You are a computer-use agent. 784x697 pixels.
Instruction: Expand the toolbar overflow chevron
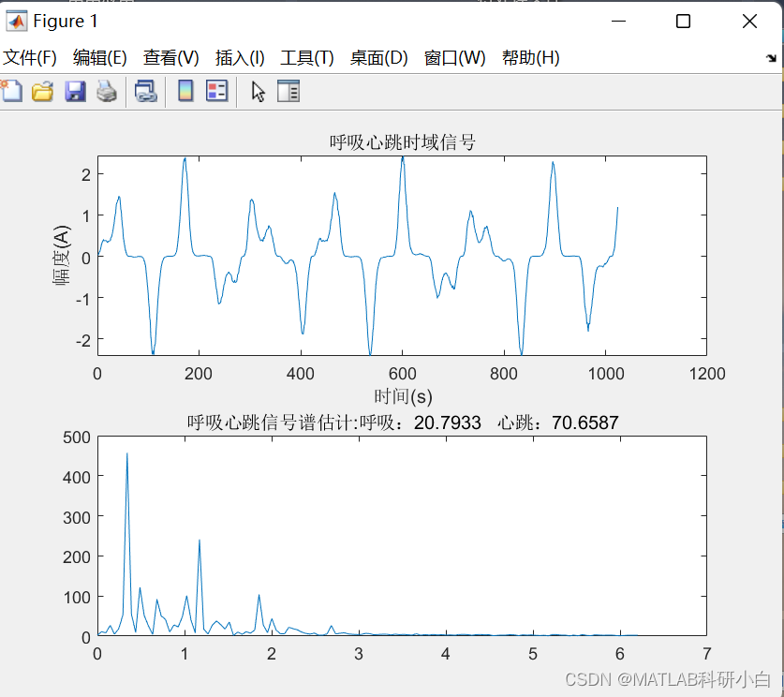[x=773, y=58]
